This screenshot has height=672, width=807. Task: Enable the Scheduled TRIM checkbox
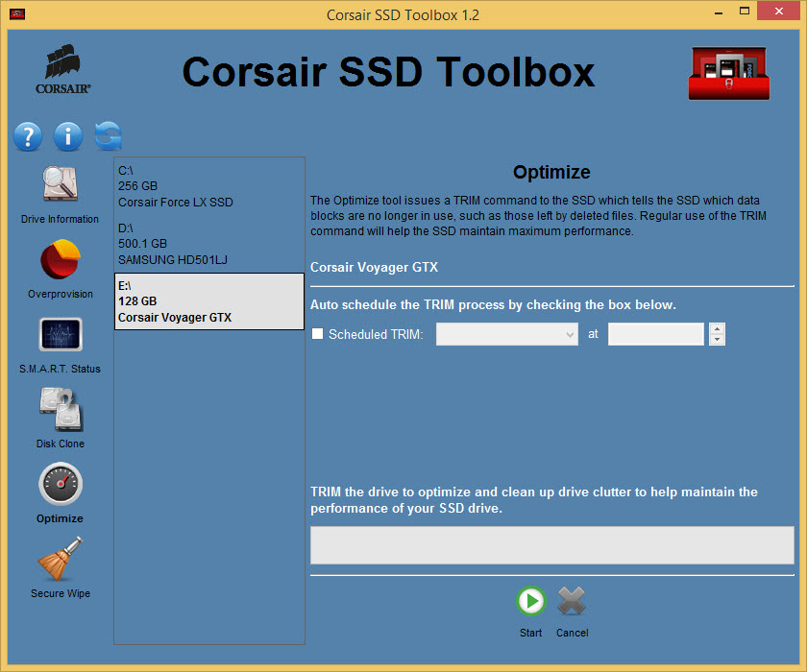318,334
